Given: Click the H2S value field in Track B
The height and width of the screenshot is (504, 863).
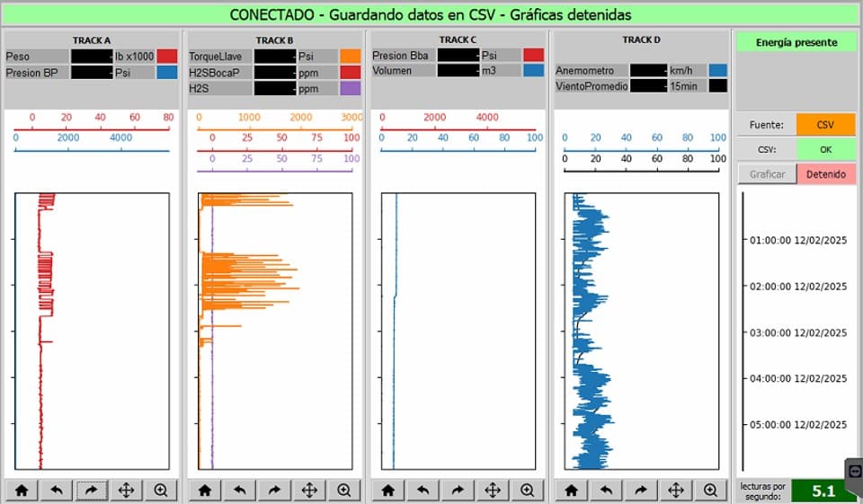Looking at the screenshot, I should click(275, 89).
